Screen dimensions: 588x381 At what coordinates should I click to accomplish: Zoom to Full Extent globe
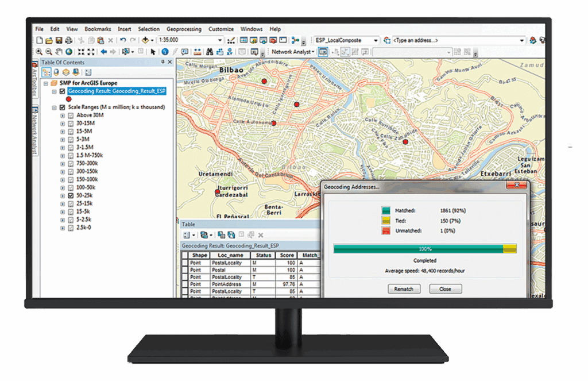point(69,52)
